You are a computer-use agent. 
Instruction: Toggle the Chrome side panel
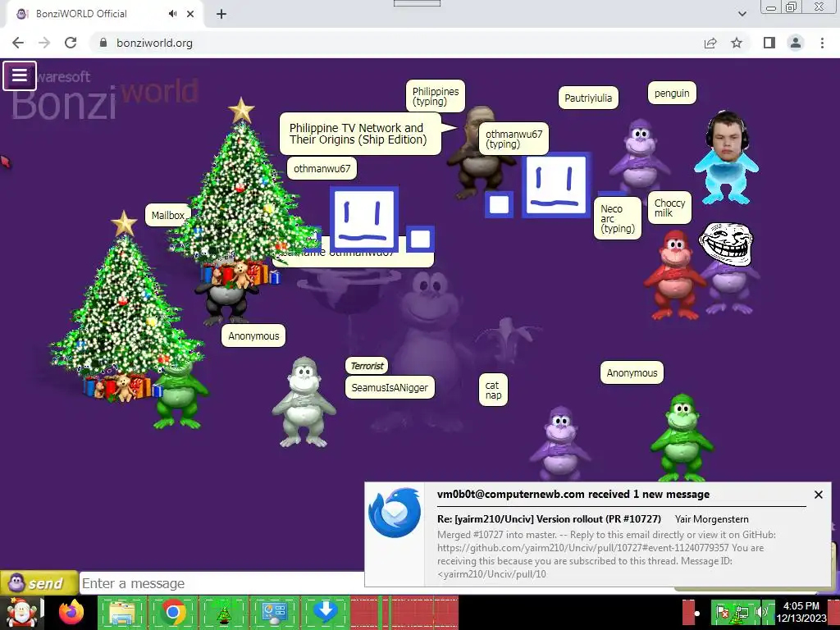tap(769, 43)
